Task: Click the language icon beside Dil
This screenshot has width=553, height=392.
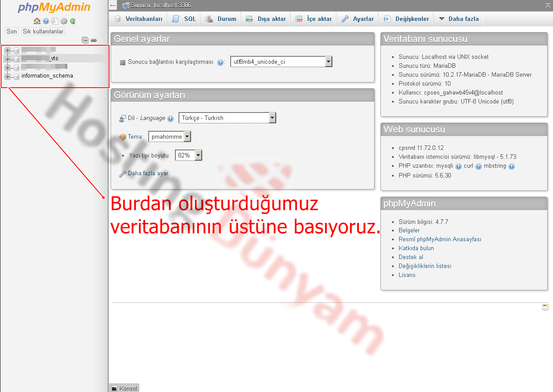Action: pyautogui.click(x=123, y=118)
